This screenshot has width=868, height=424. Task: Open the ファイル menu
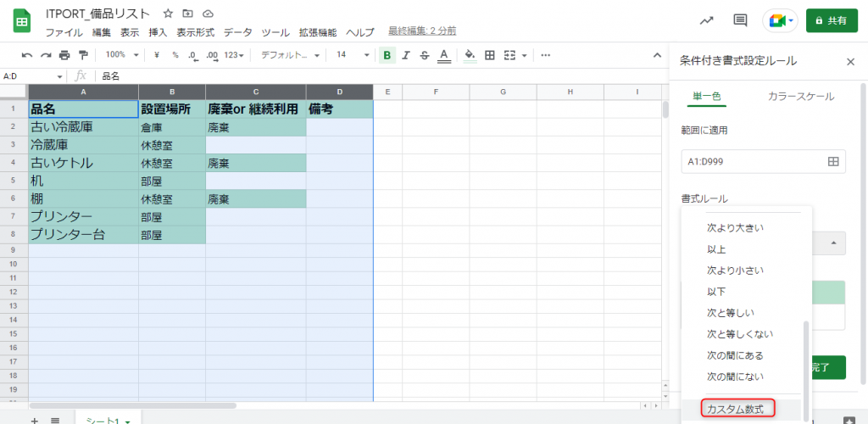click(x=64, y=32)
